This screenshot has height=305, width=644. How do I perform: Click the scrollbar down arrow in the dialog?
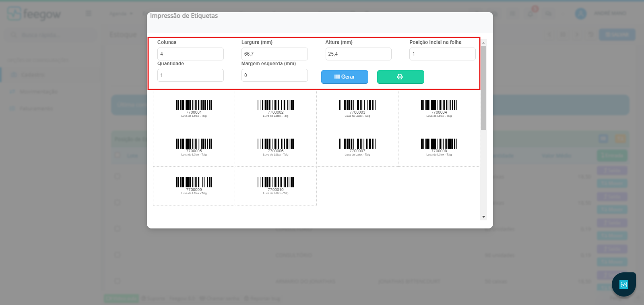483,217
